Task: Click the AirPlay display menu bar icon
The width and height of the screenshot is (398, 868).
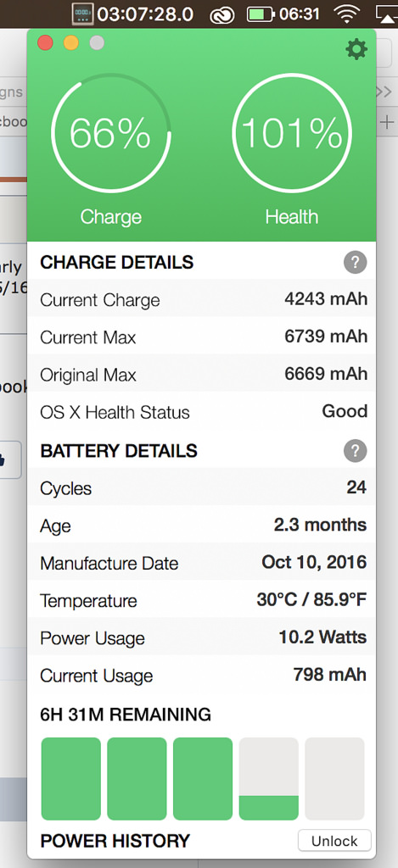Action: coord(388,14)
